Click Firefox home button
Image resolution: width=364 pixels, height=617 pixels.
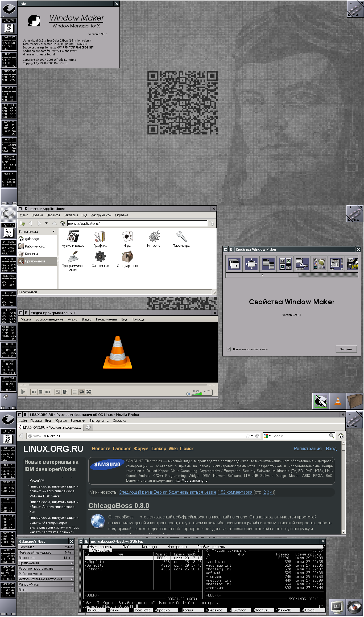tap(341, 436)
